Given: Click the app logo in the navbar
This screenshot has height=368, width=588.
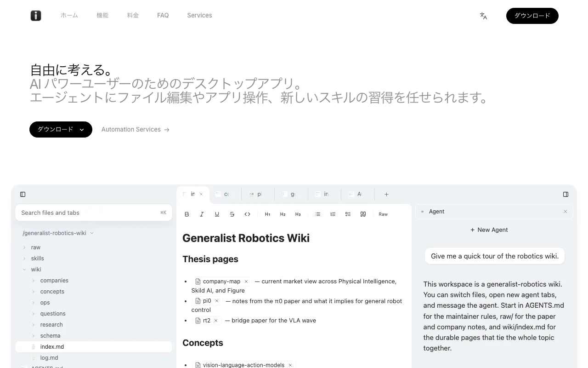Looking at the screenshot, I should [36, 16].
